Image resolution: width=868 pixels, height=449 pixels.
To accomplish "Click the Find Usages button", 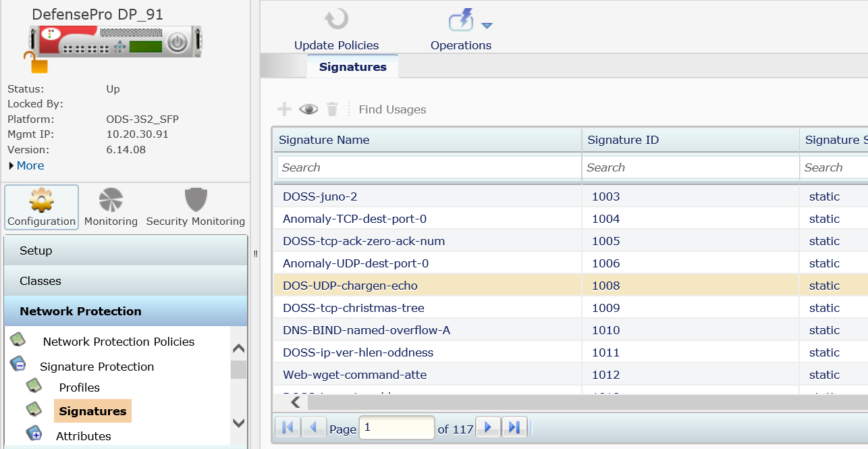I will coord(392,109).
